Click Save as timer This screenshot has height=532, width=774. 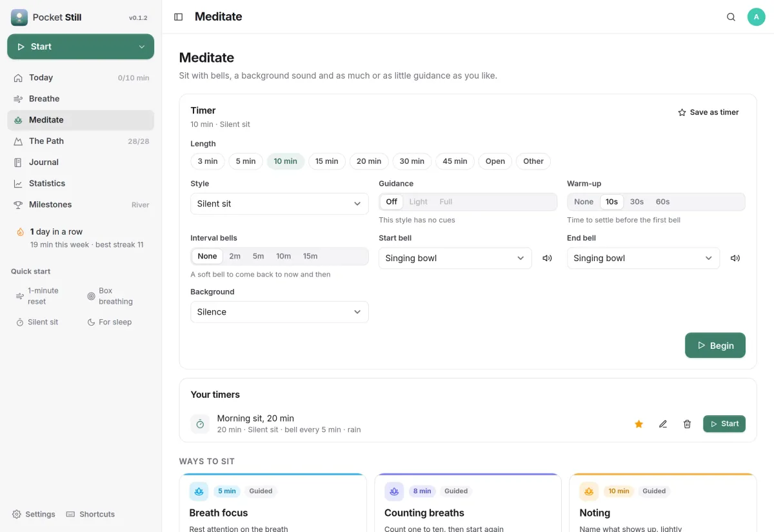708,112
